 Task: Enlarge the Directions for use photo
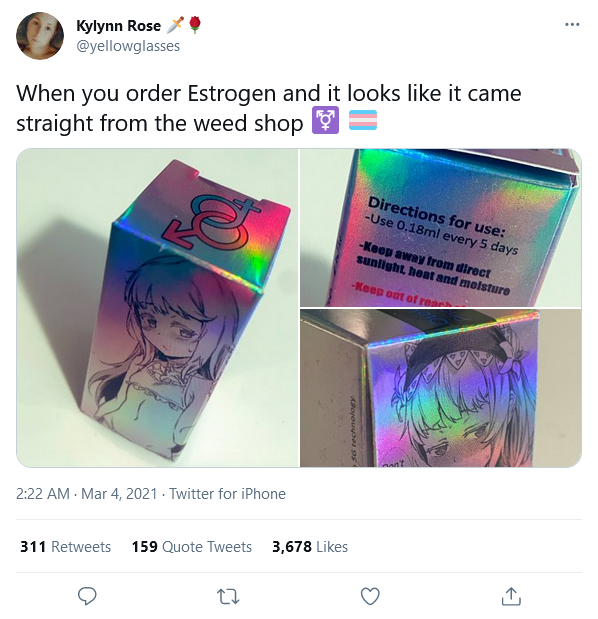(441, 228)
